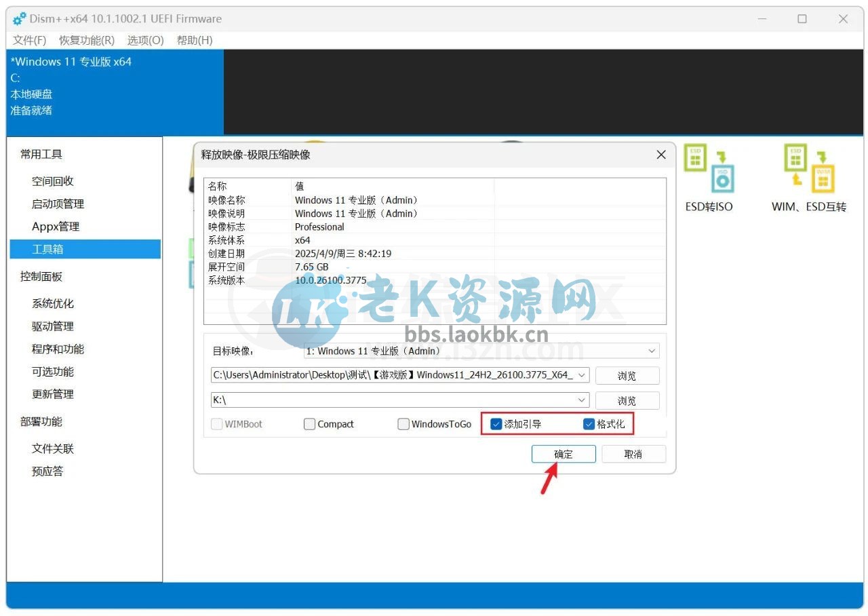Click the 部署功能 section header
This screenshot has width=868, height=616.
[41, 422]
